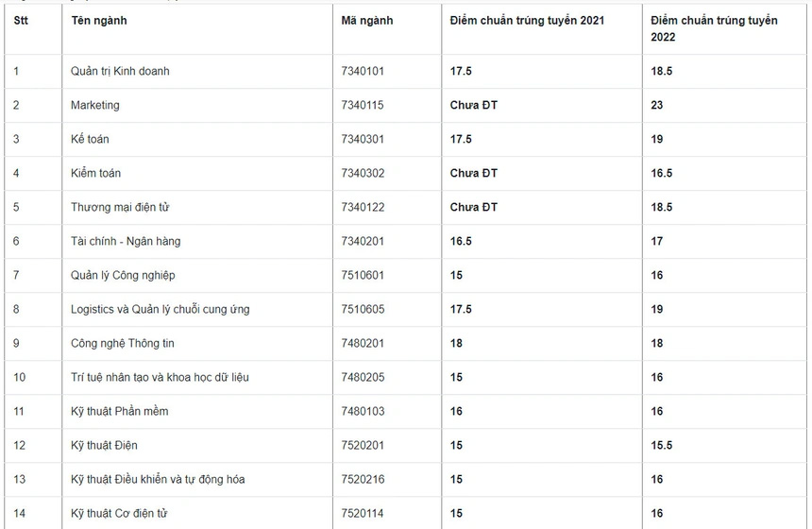Click the 15.5 score for Kỹ thuật Điện
Screen dimensions: 812x529
[661, 445]
